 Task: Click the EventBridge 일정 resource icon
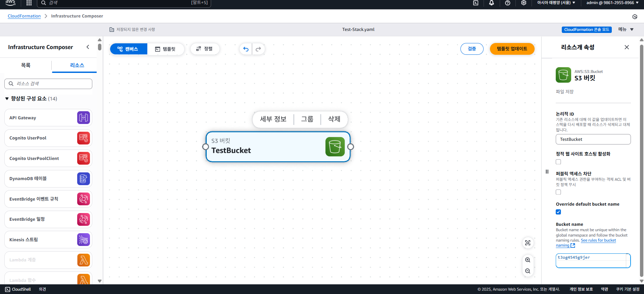coord(84,219)
